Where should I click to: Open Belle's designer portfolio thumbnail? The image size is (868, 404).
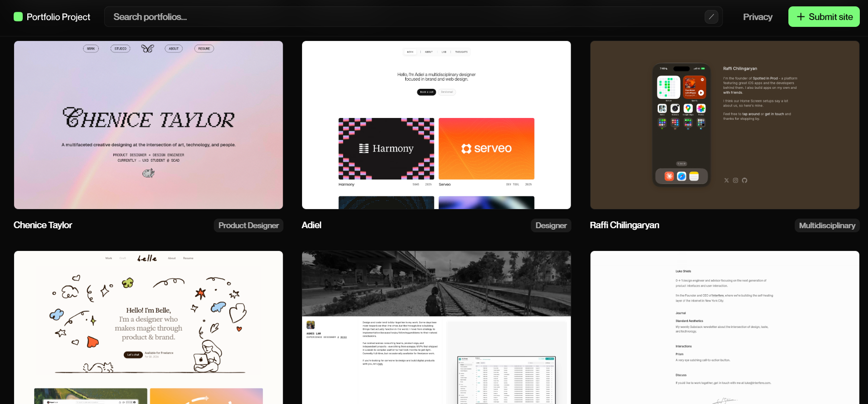tap(148, 327)
